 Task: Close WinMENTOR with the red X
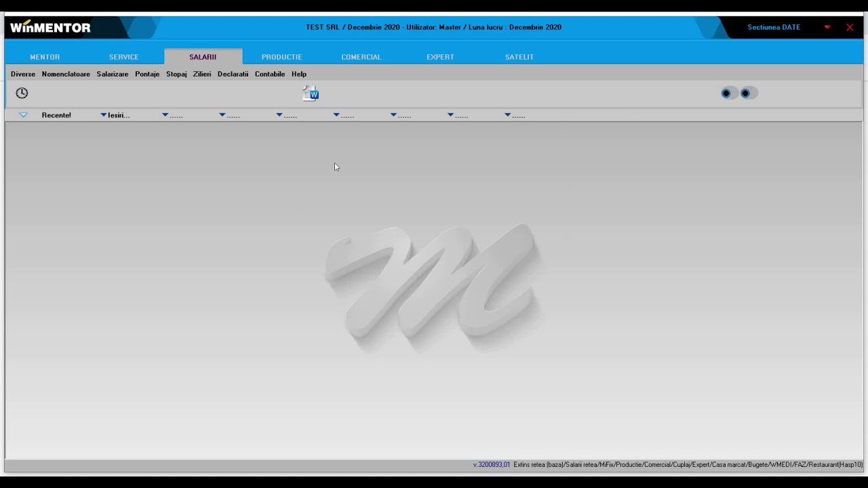pos(850,27)
